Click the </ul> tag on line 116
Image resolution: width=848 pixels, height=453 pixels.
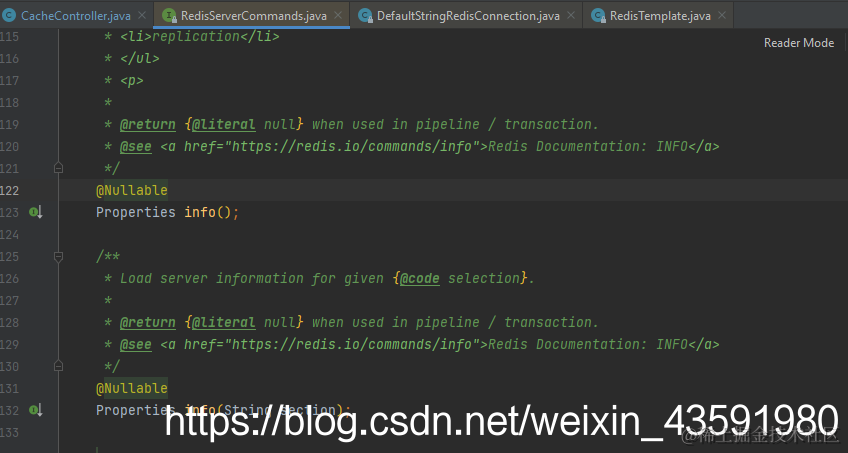[x=140, y=58]
